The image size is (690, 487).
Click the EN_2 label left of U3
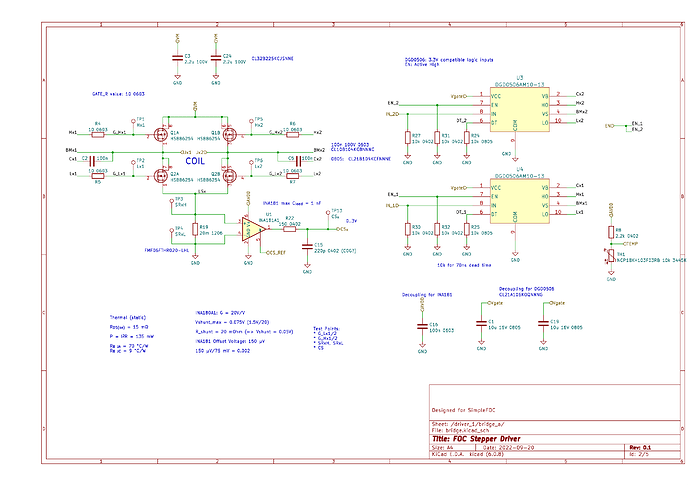[393, 103]
